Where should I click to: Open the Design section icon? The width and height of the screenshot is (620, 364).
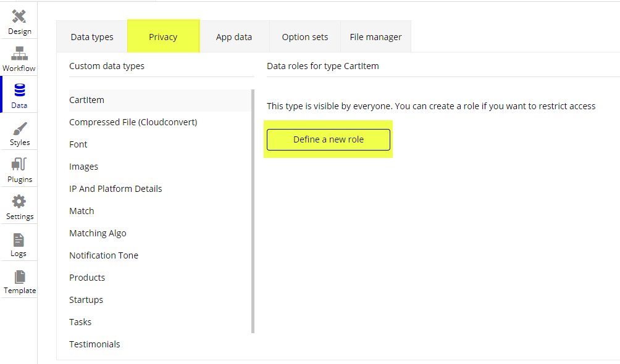click(x=19, y=16)
